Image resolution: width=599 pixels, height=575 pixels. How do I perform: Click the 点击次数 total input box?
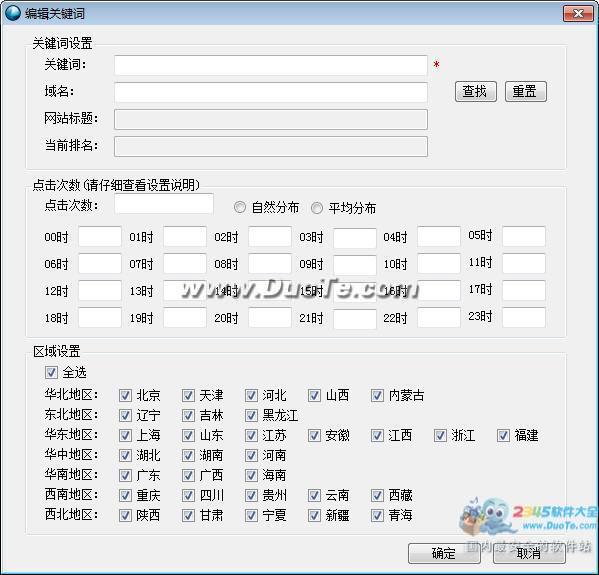[x=164, y=204]
